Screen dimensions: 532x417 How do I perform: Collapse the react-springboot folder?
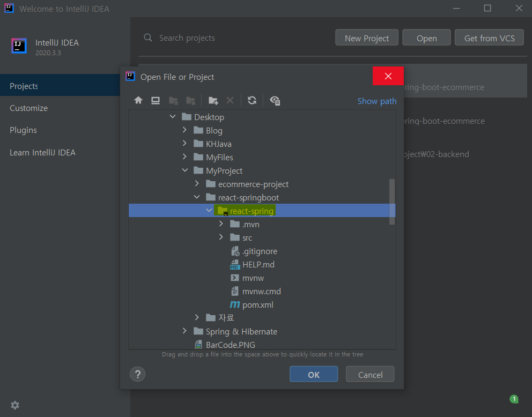(197, 197)
